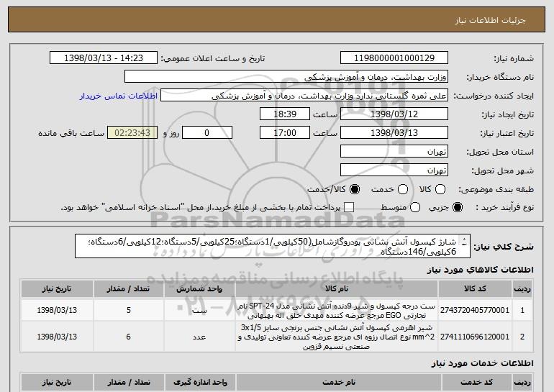Click the unit cell عدد

pyautogui.click(x=199, y=337)
